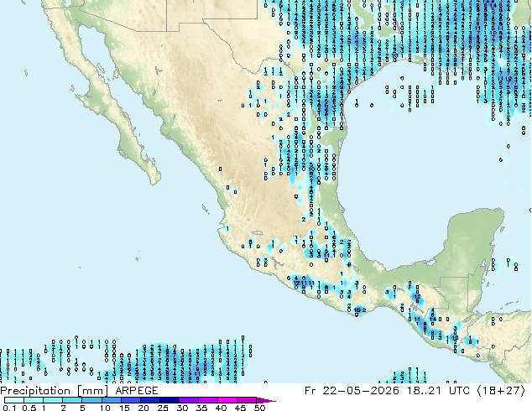Click the "0.1" value under the color scale

pyautogui.click(x=9, y=408)
